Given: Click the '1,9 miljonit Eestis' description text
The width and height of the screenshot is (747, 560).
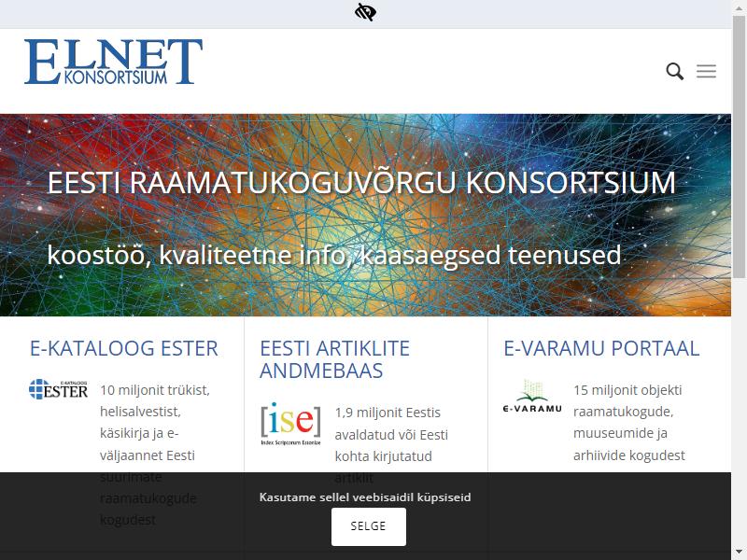Looking at the screenshot, I should pos(391,445).
